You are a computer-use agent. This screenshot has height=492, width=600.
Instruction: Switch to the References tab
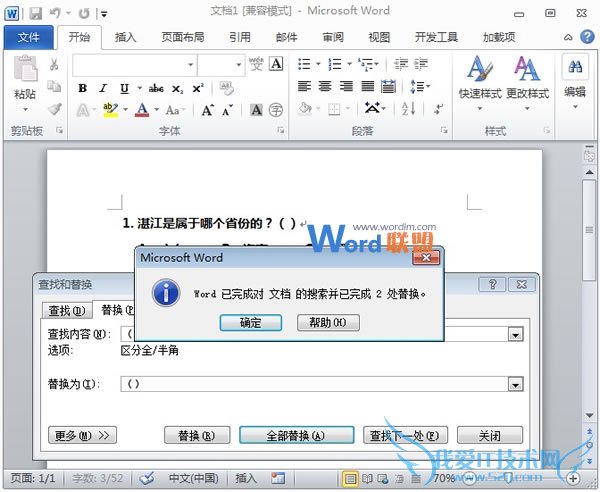240,37
